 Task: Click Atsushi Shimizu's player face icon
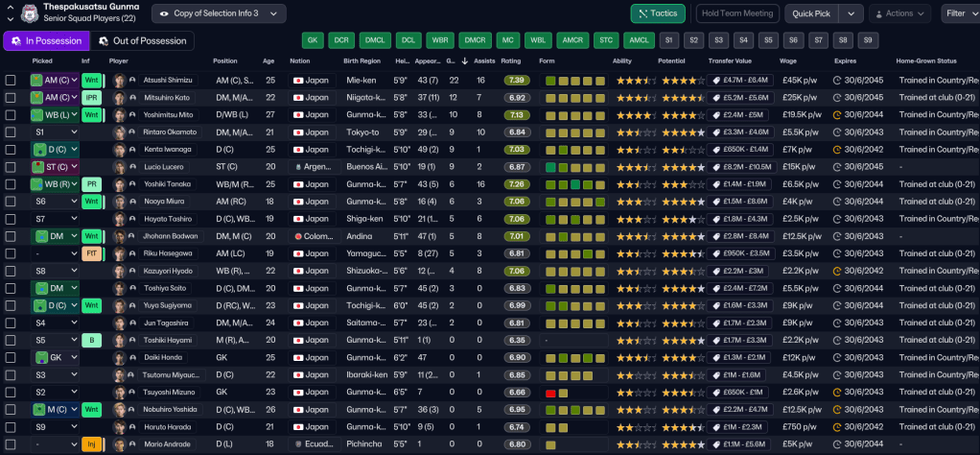click(119, 81)
